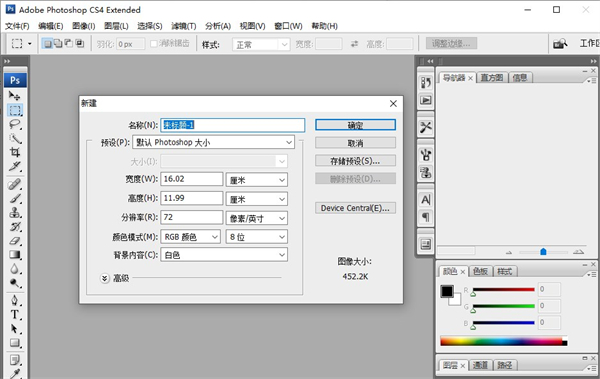Open the Clone Source panel icon
Screen dimensions: 600x379
pyautogui.click(x=426, y=172)
